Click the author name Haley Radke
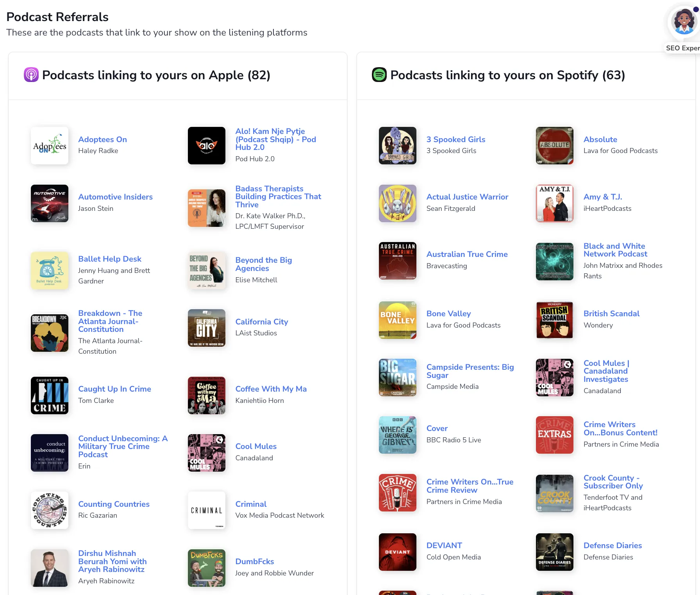 tap(98, 151)
